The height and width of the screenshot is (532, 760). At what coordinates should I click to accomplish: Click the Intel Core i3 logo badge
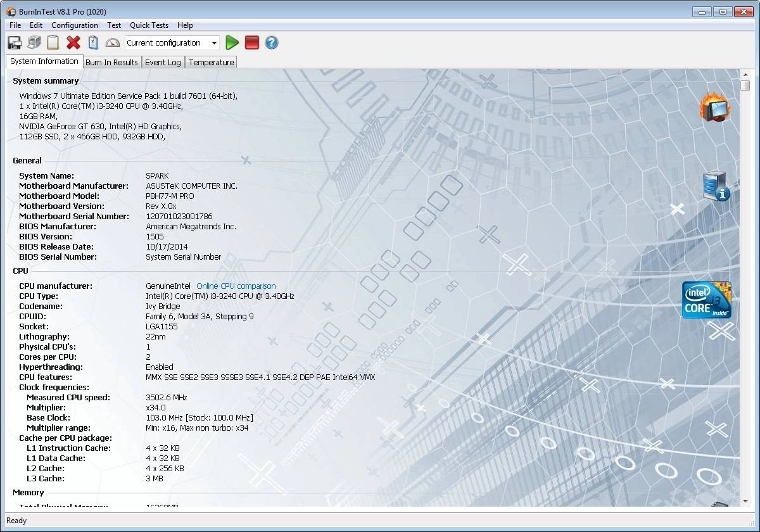click(707, 300)
